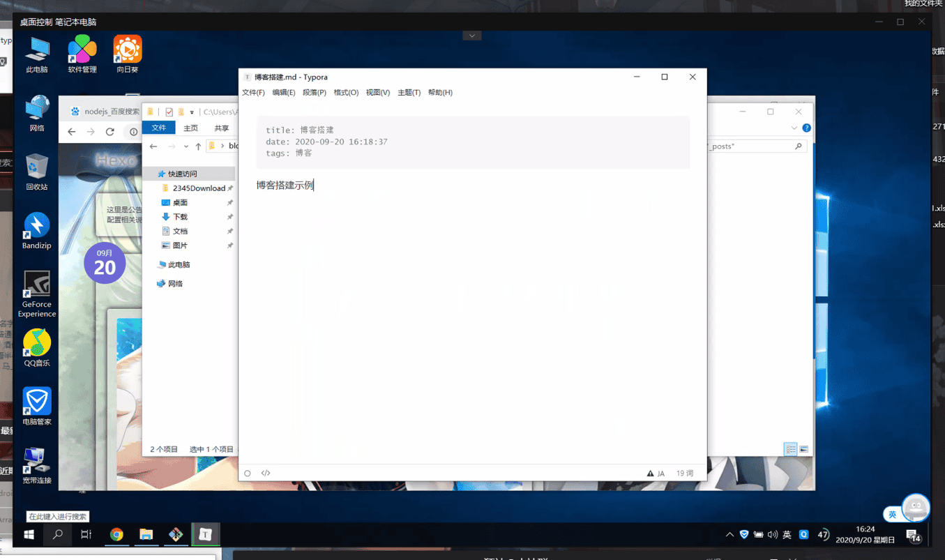
Task: Toggle source code mode in Typora
Action: tap(266, 474)
